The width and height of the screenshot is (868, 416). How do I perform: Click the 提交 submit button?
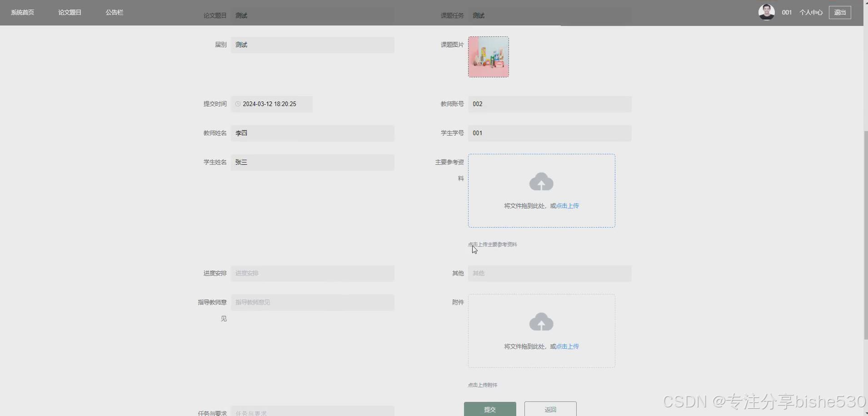[x=489, y=409]
